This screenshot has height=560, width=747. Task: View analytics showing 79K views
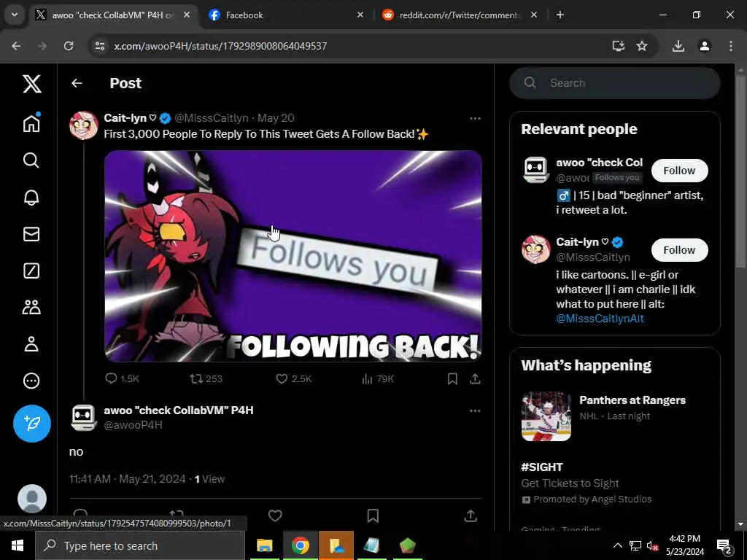pyautogui.click(x=378, y=378)
